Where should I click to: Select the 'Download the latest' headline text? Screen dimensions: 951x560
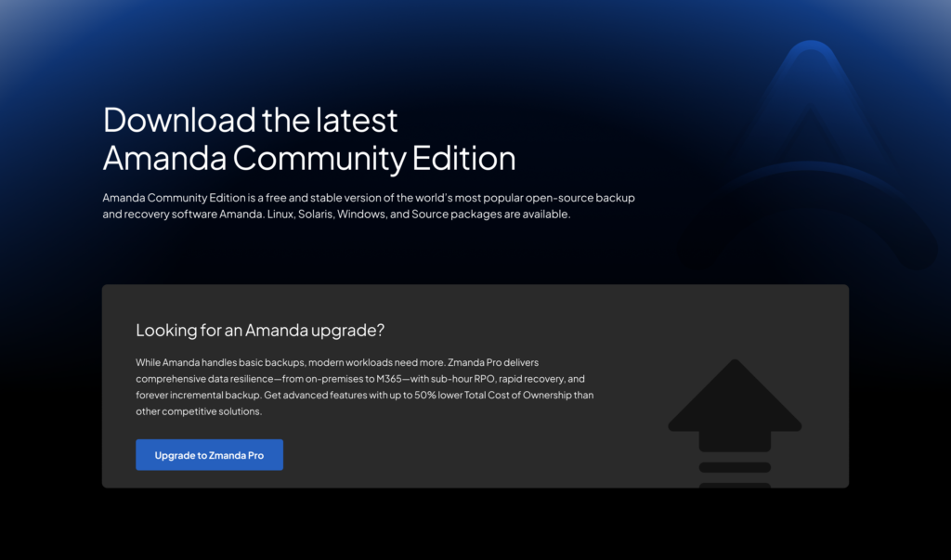tap(250, 119)
